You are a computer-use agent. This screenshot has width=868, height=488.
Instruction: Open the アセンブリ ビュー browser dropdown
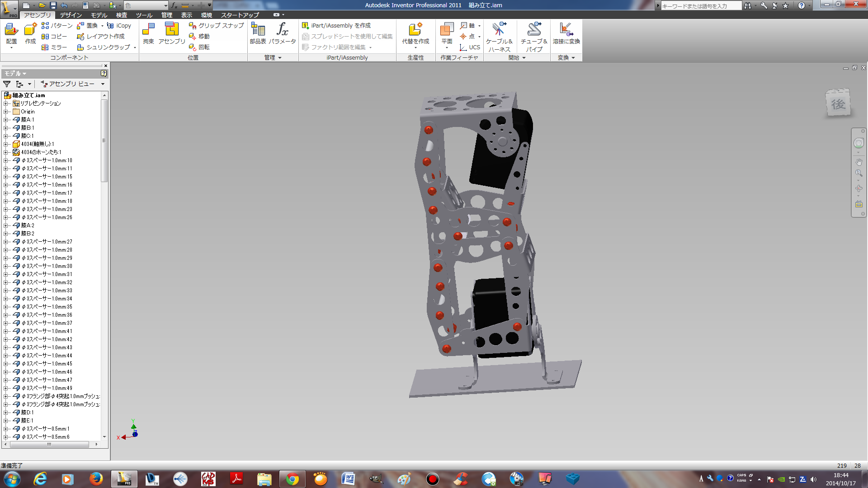103,84
